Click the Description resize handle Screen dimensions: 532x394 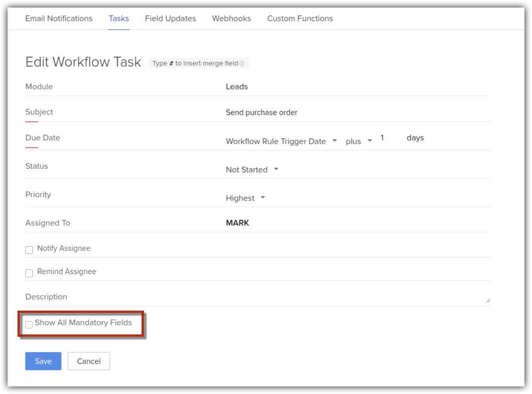488,301
